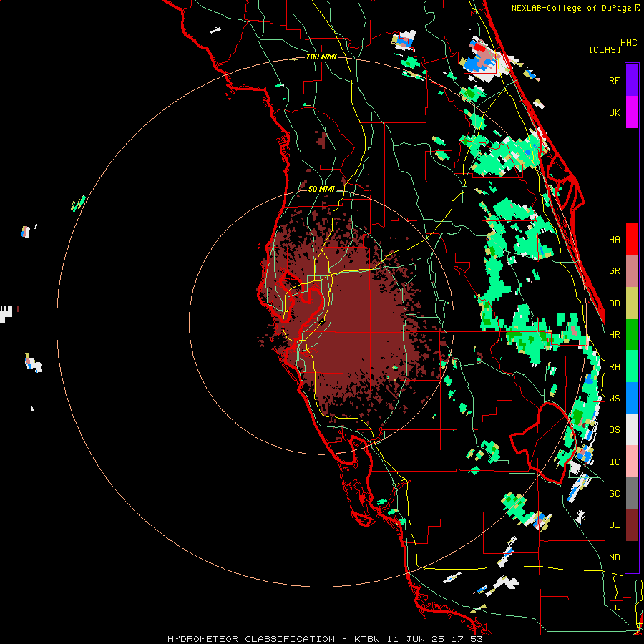Screen dimensions: 644x644
Task: Click the RA light green legend swatch
Action: tap(632, 366)
